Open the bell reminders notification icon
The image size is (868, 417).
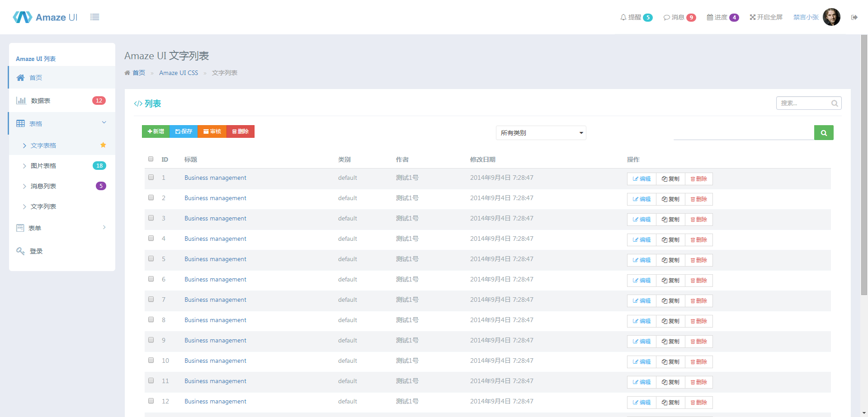623,17
